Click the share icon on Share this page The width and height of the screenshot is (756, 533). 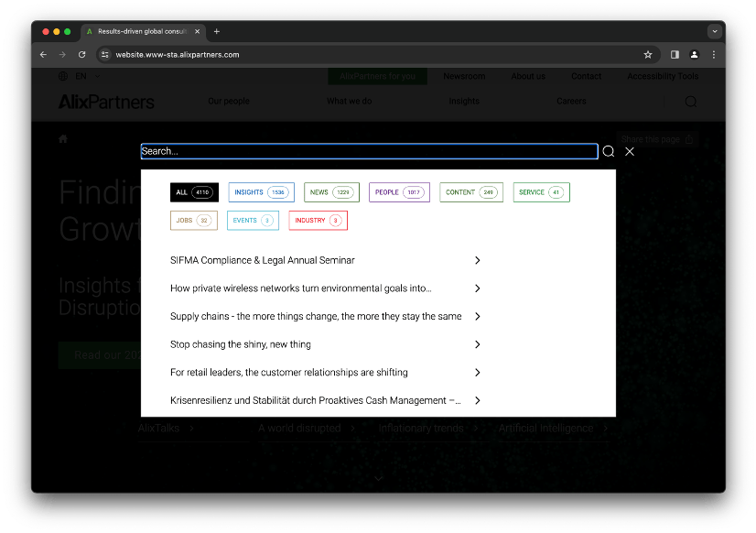[689, 139]
